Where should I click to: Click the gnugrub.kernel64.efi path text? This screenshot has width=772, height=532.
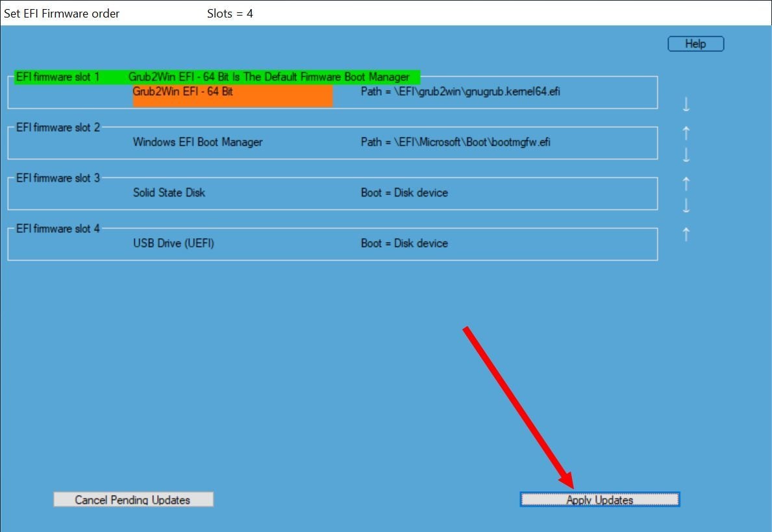(460, 91)
